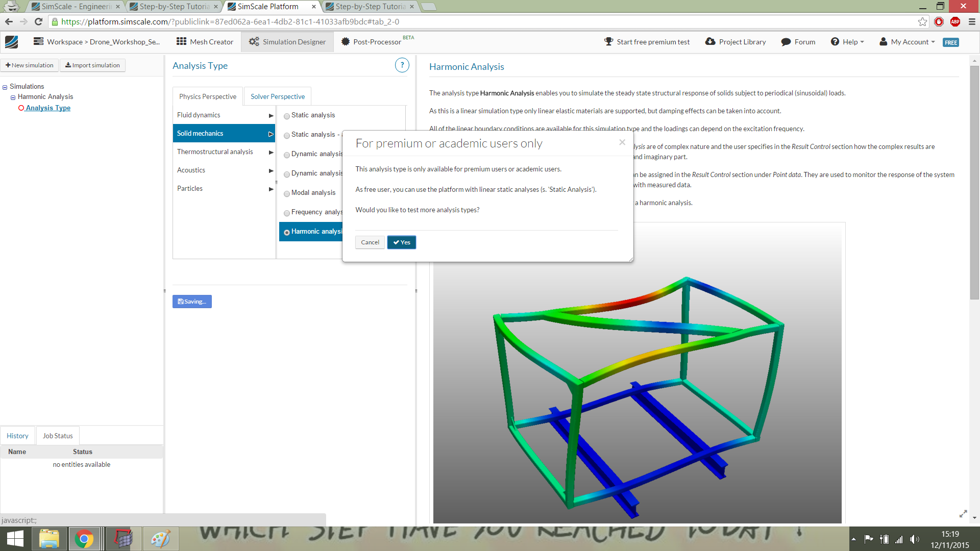Click the fullscreen expand arrows icon
This screenshot has height=551, width=980.
(963, 514)
